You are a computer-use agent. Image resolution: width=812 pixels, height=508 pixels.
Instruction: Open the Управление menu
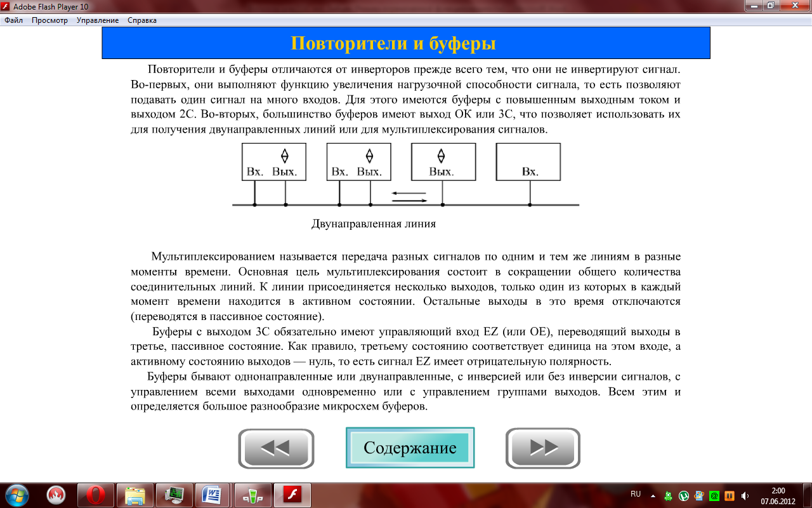point(98,20)
